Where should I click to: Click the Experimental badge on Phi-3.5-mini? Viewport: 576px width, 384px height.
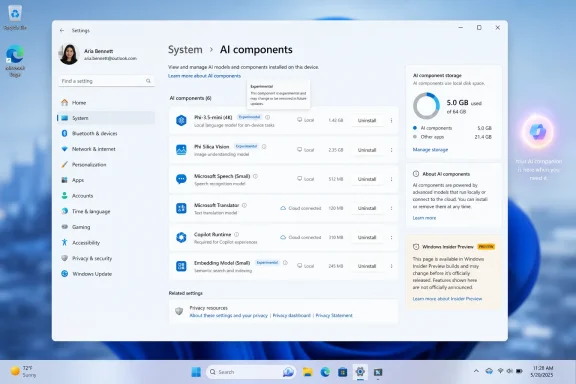[x=249, y=117]
